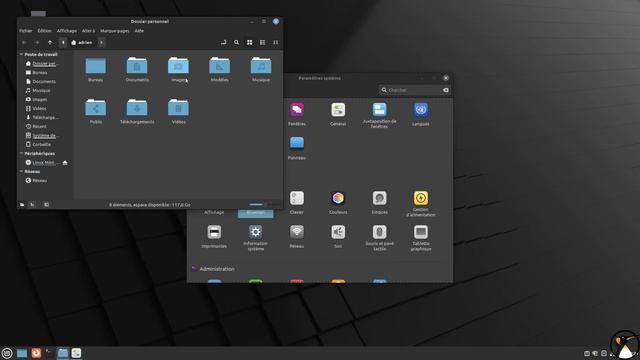Toggle the location entry in file manager toolbar
Viewport: 640px width, 360px height.
coord(223,42)
